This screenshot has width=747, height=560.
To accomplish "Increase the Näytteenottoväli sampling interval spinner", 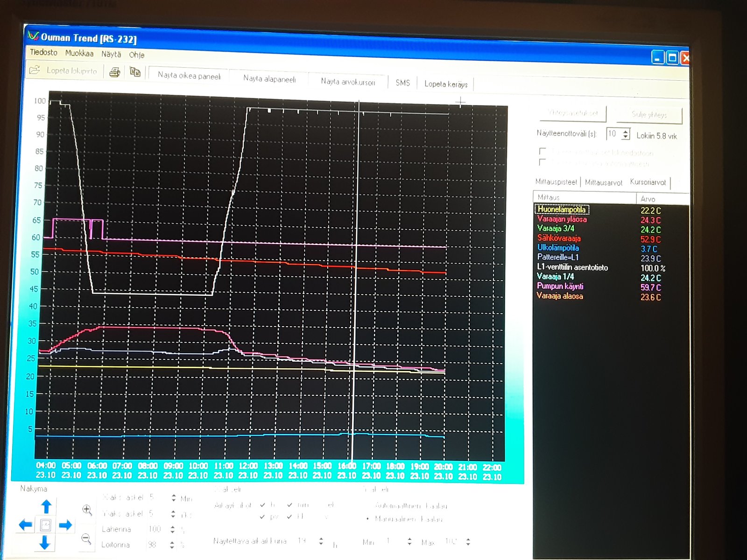I will coord(626,131).
